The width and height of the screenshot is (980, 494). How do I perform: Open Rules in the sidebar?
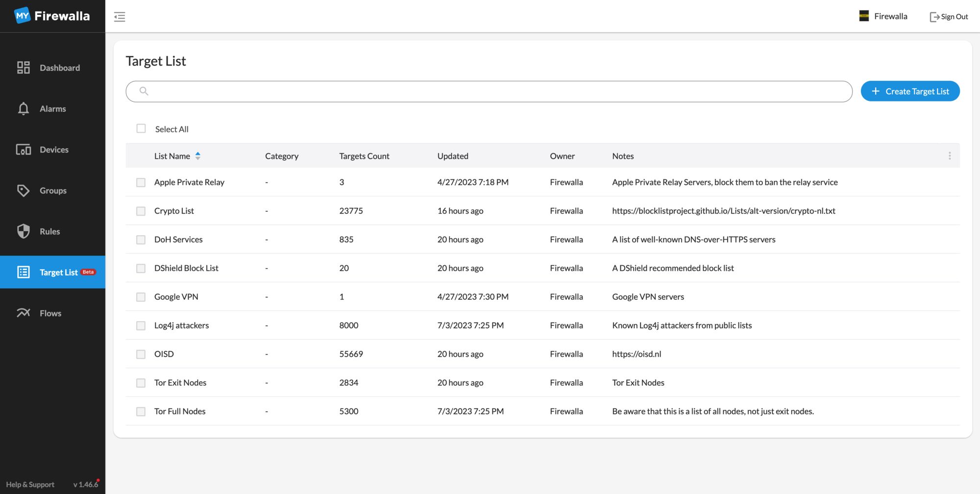click(52, 231)
